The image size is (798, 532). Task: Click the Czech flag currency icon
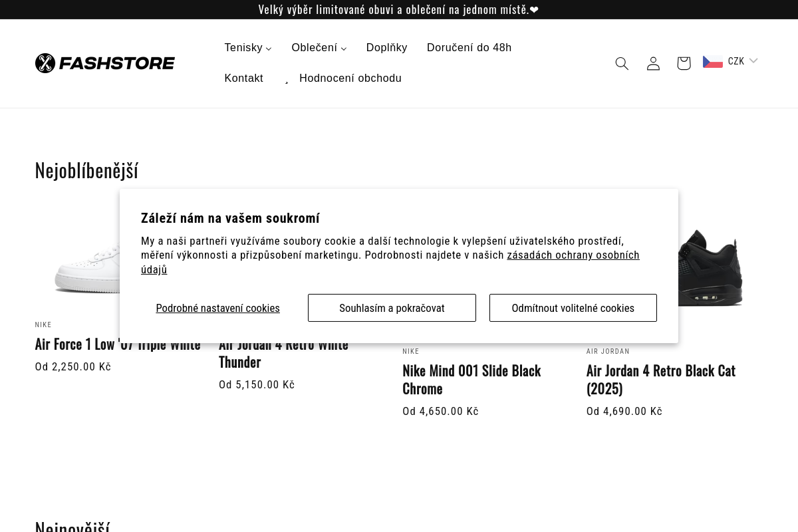(713, 62)
